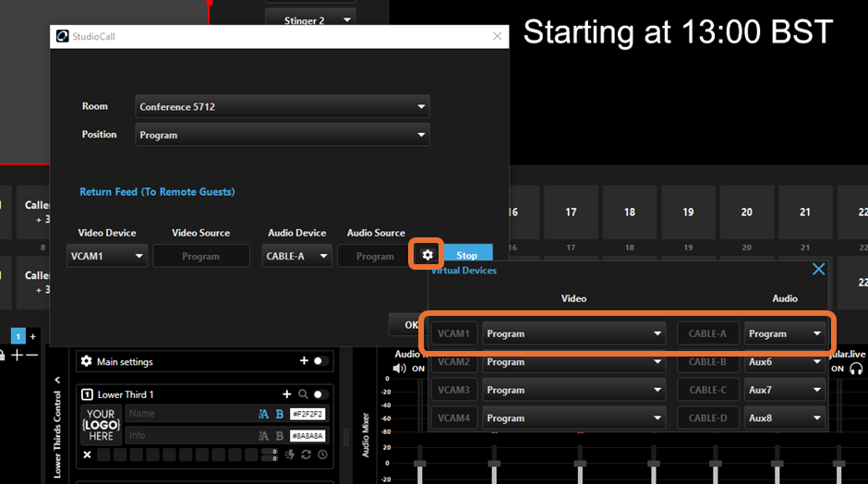This screenshot has height=484, width=868.
Task: Click the headphones icon in the Audio Mixer
Action: point(856,369)
